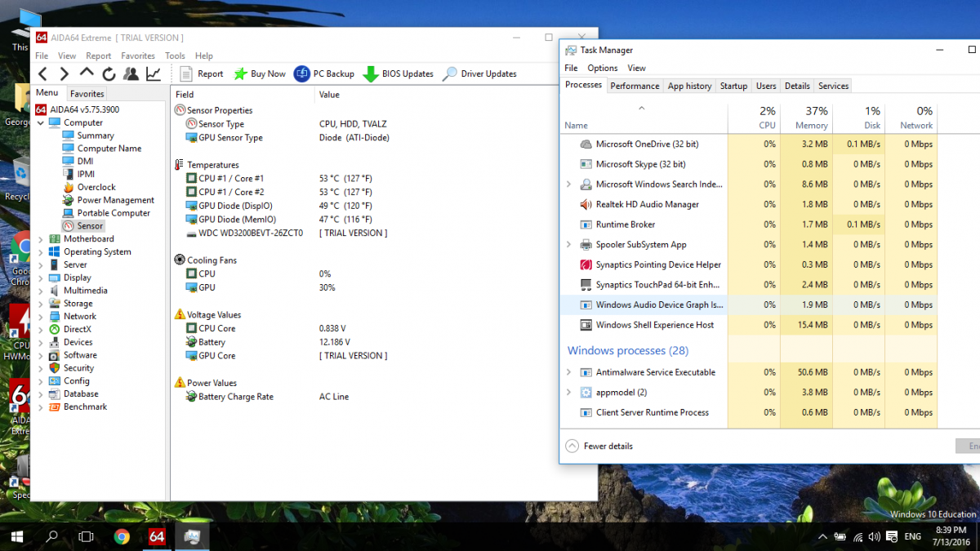The width and height of the screenshot is (980, 551).
Task: Click the Windows Start button
Action: (16, 536)
